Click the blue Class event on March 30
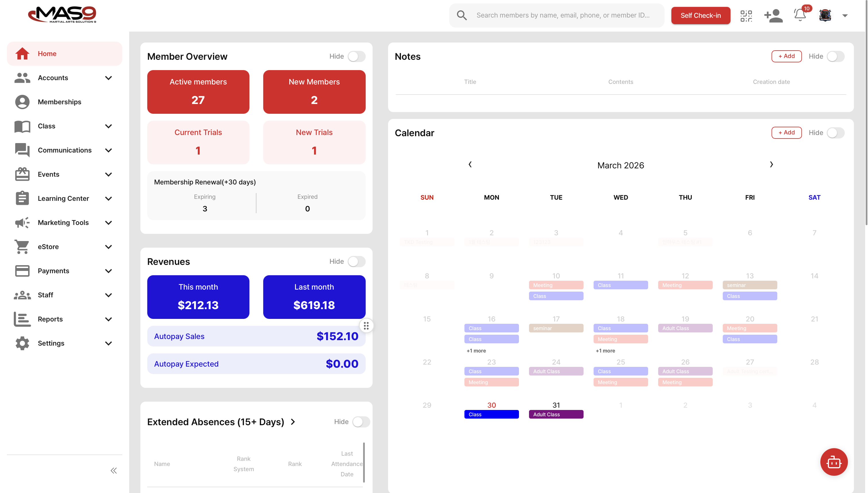 tap(491, 415)
